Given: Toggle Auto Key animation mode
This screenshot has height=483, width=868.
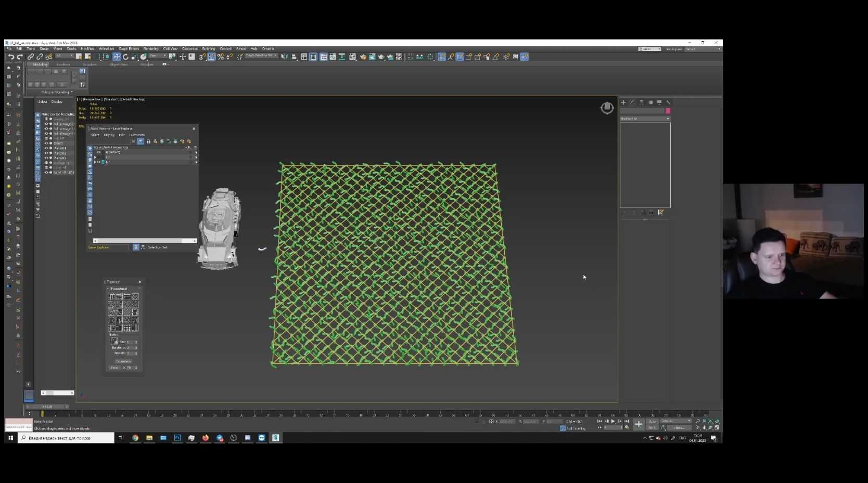Looking at the screenshot, I should 652,421.
